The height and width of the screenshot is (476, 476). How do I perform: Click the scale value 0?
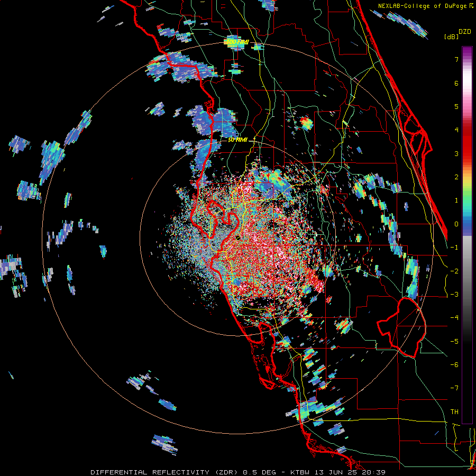(x=456, y=224)
